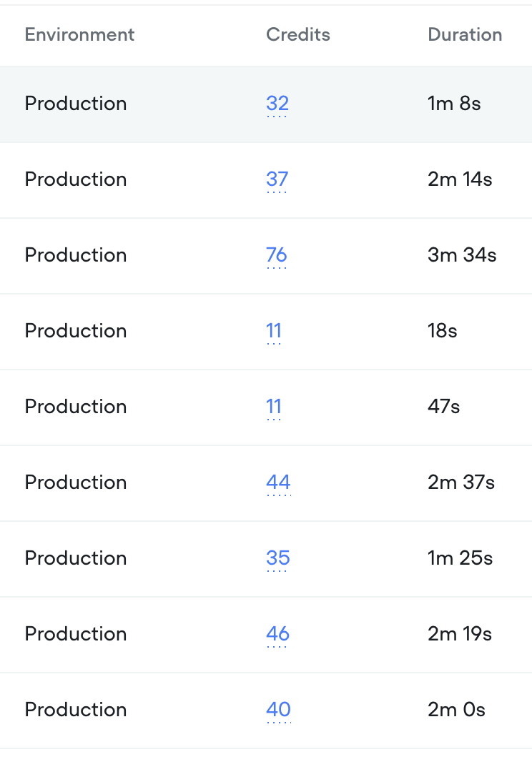Open the 37 credits link

(x=277, y=179)
